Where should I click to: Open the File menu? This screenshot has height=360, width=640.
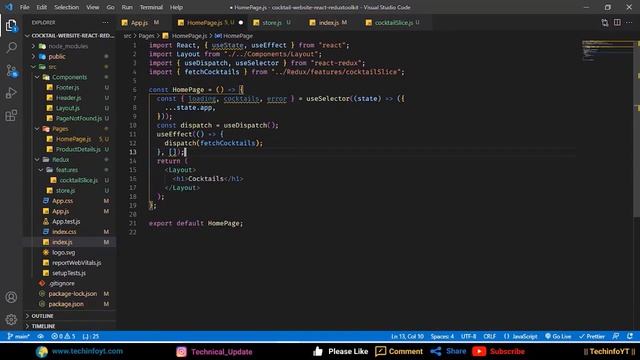pos(24,7)
